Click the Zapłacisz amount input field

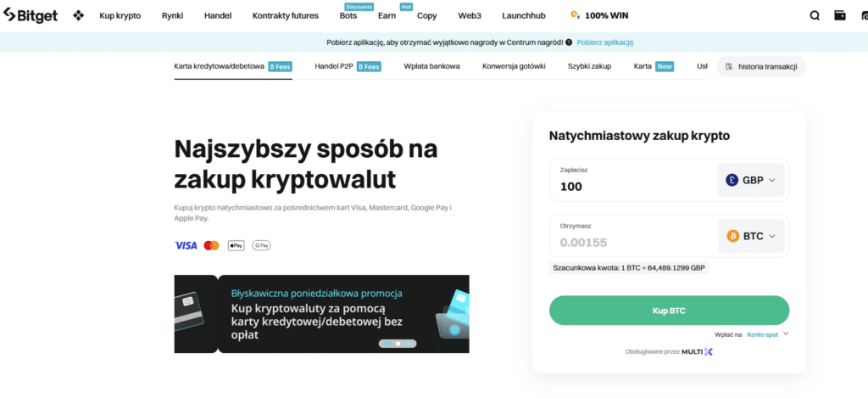click(x=632, y=186)
